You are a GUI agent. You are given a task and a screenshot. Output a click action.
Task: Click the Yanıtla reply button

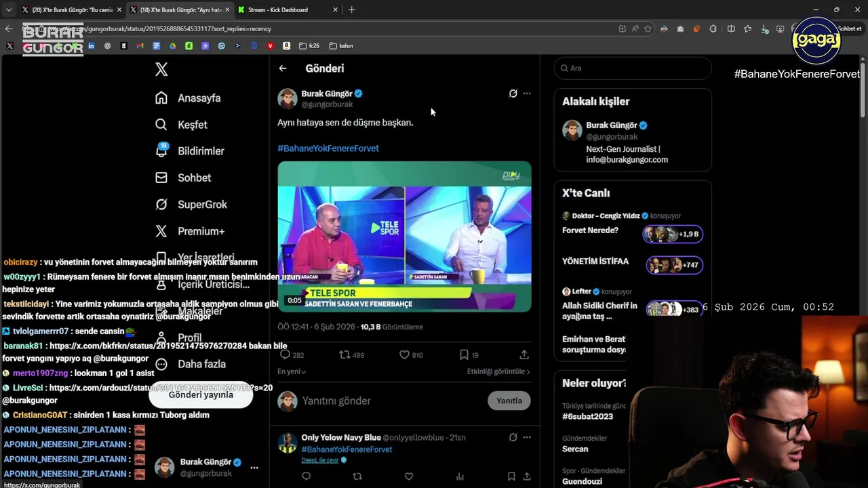click(509, 401)
